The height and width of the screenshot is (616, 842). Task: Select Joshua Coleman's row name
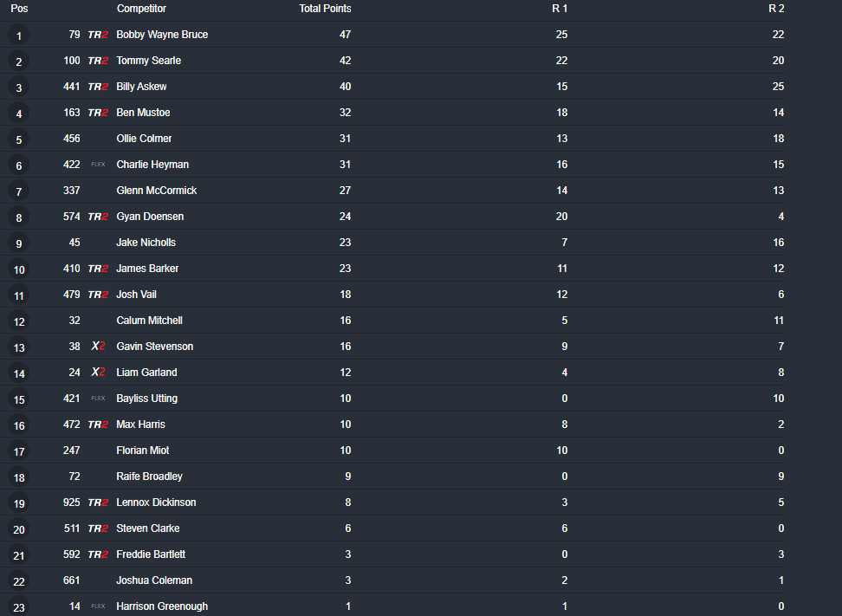click(x=154, y=580)
